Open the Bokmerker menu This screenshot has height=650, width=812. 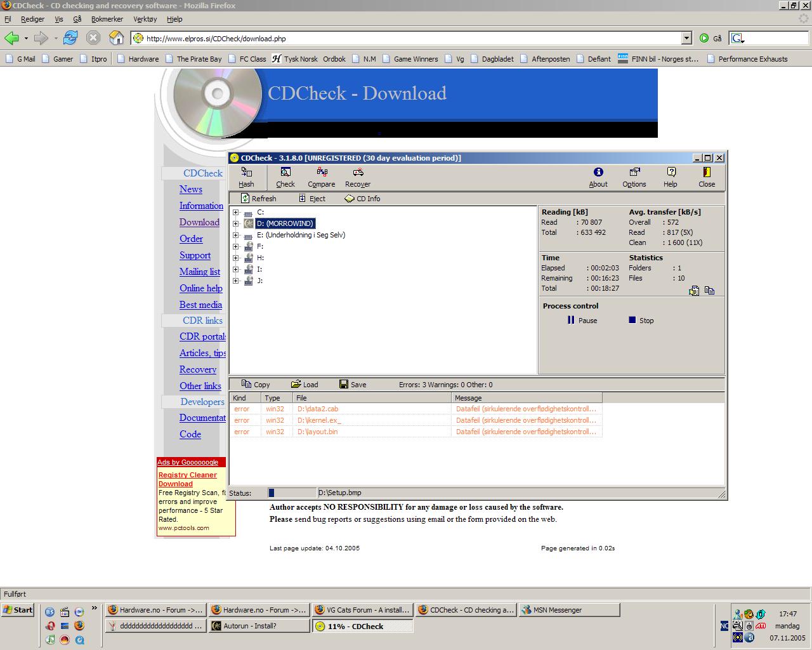point(107,19)
